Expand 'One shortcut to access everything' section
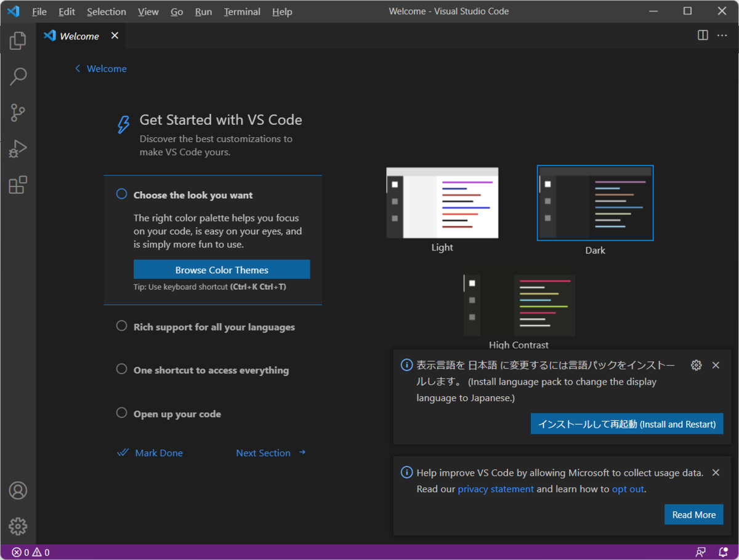 click(211, 370)
